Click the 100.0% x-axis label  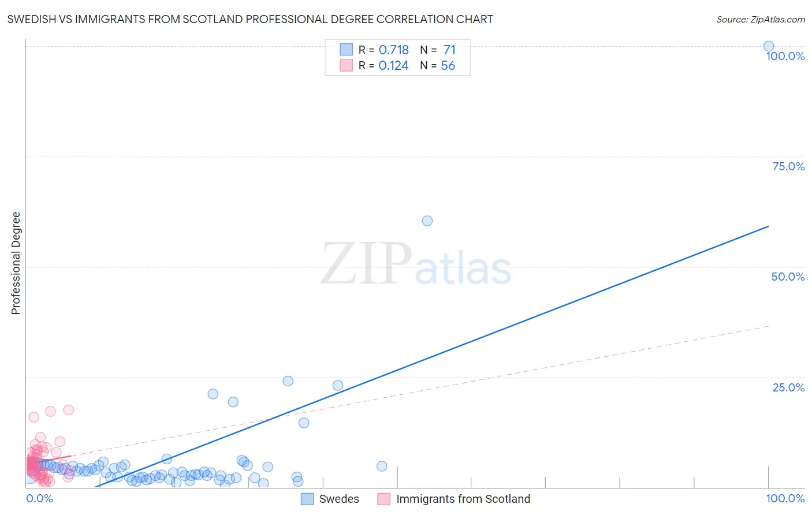click(x=785, y=498)
